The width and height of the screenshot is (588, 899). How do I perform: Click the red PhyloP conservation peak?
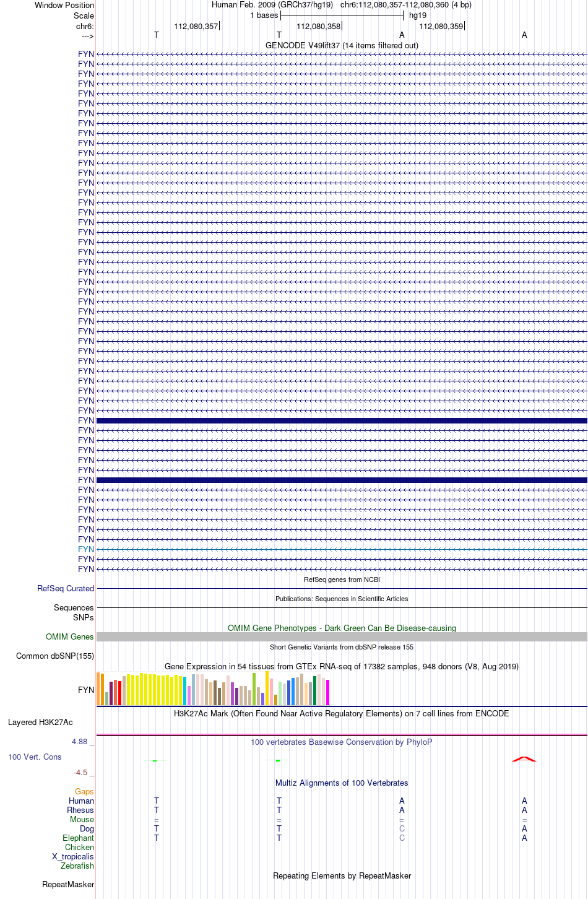(524, 758)
